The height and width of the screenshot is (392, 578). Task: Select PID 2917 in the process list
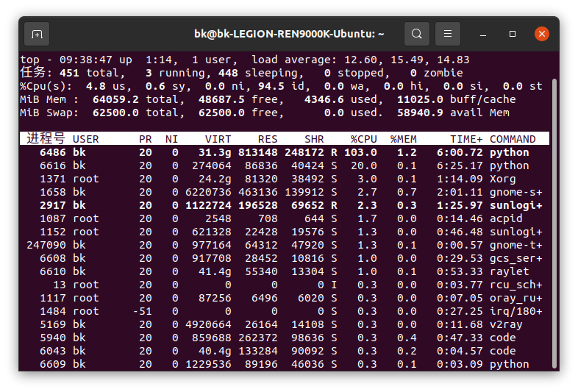[53, 205]
